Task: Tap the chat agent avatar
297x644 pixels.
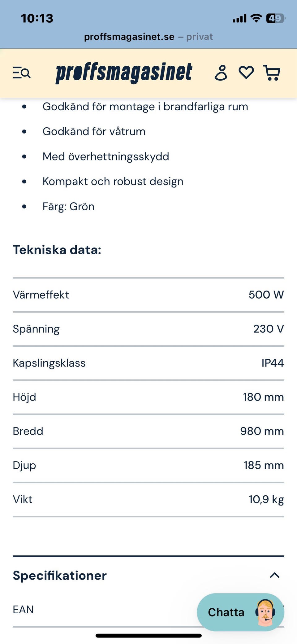Action: tap(265, 612)
